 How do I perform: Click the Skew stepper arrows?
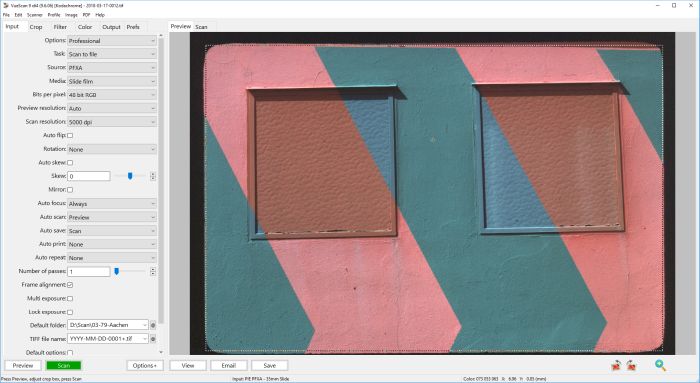[x=153, y=176]
